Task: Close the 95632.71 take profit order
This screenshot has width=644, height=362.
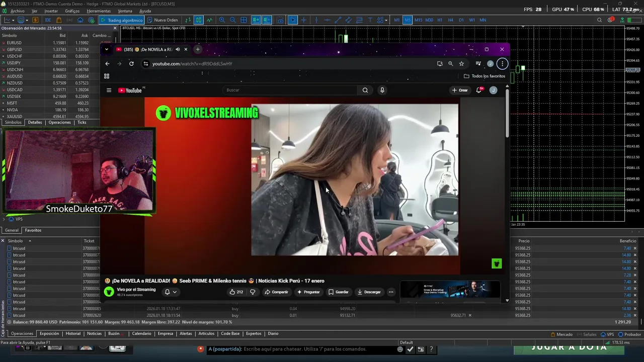Action: (x=470, y=315)
